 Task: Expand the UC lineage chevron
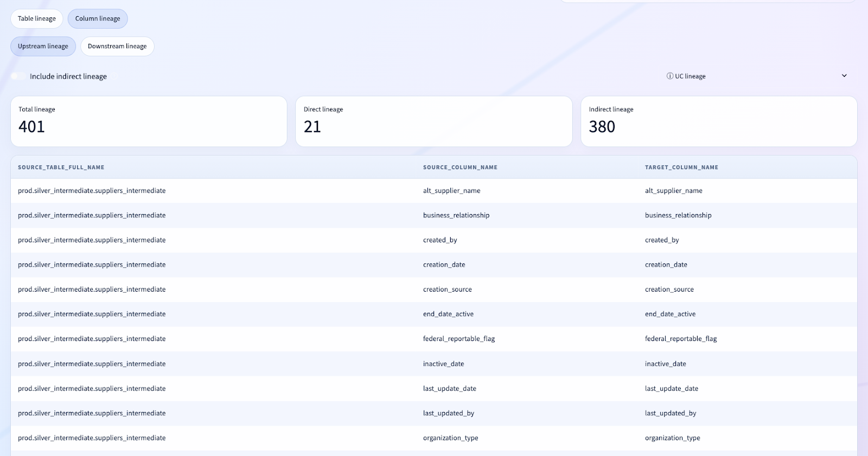844,76
